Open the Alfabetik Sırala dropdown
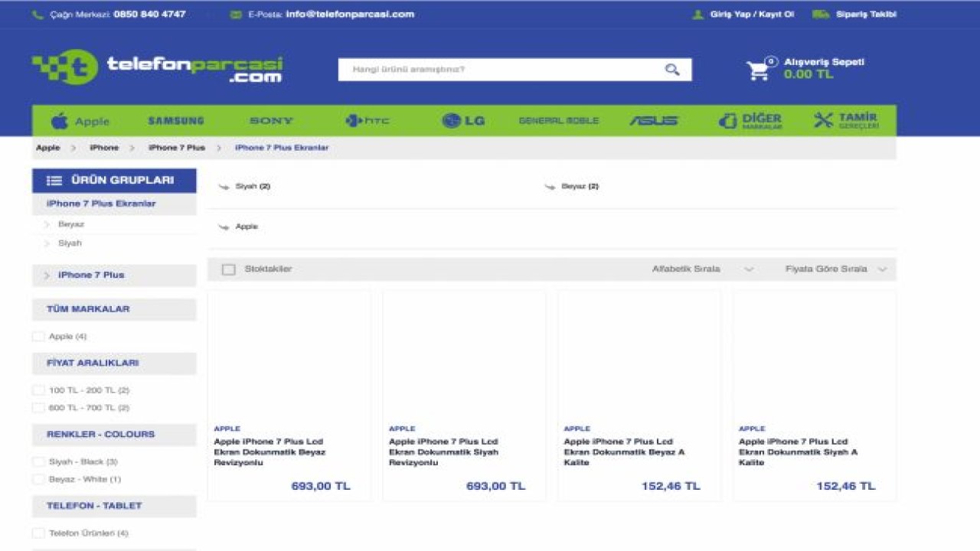 point(702,269)
